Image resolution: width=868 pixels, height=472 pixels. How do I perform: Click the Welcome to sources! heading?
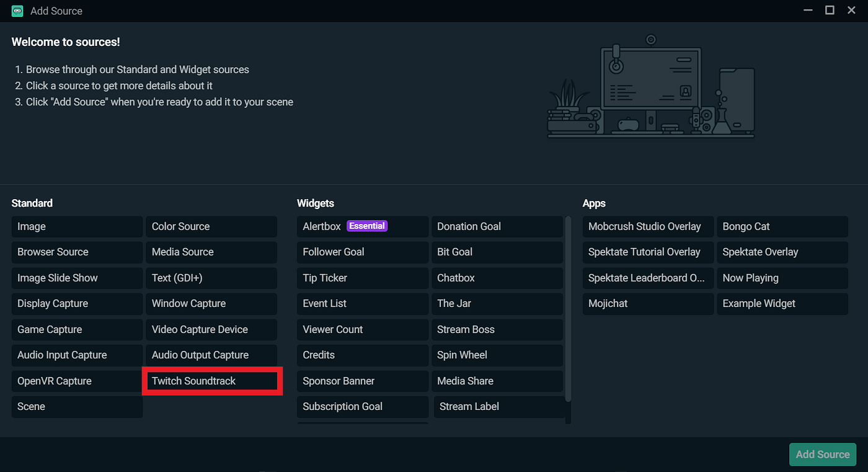(x=66, y=42)
